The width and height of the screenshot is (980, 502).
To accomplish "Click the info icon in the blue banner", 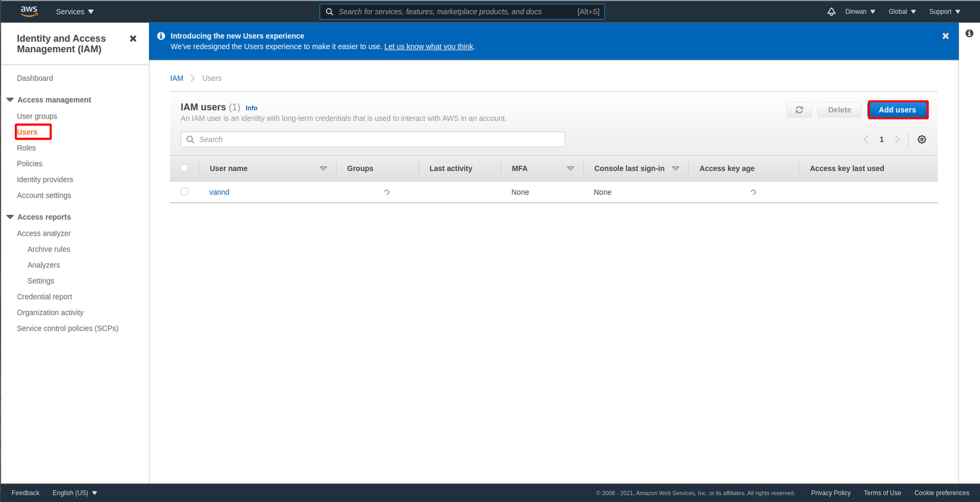I will pos(161,36).
